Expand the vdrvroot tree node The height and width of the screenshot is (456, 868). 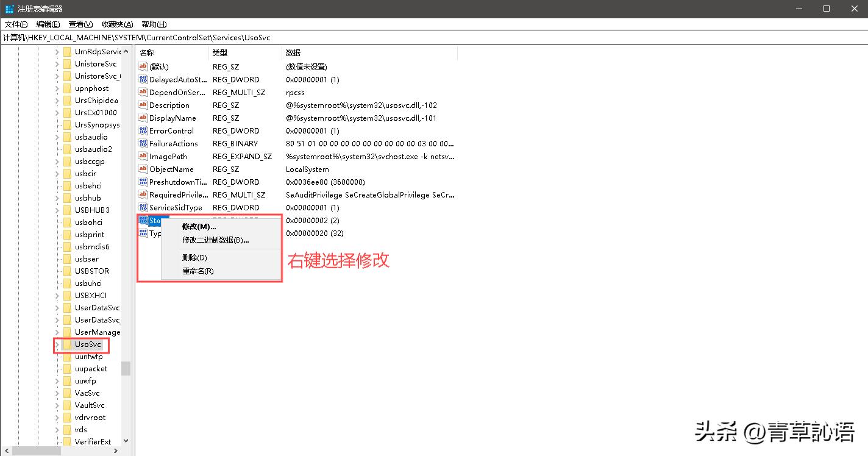tap(57, 418)
